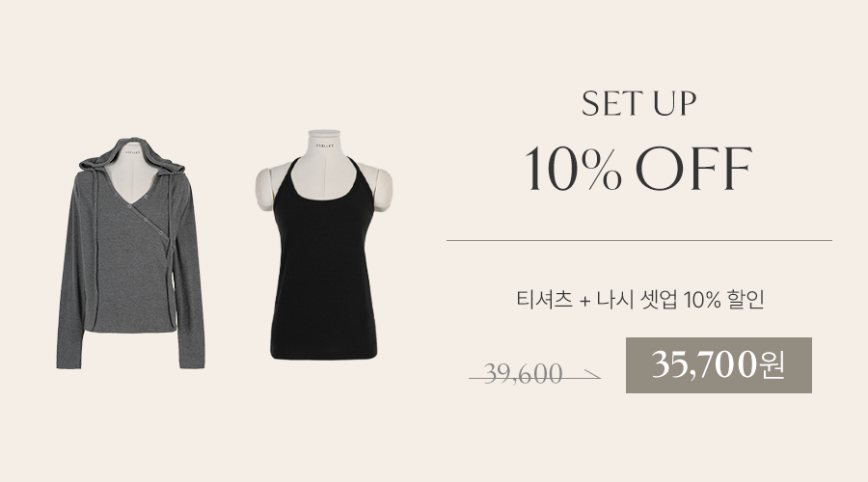The image size is (868, 482).
Task: Click the left sleeve of gray hoodie
Action: coord(70,288)
